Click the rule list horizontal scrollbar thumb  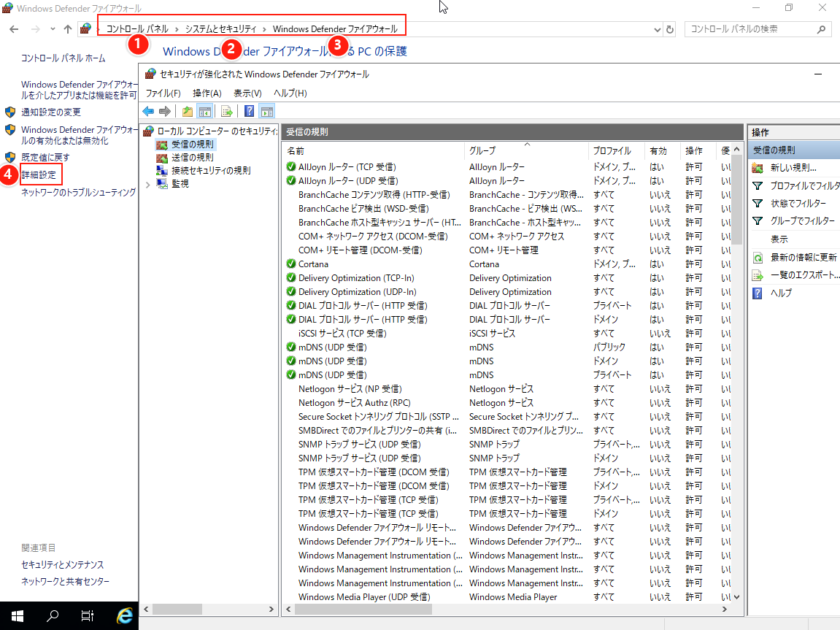pyautogui.click(x=363, y=609)
